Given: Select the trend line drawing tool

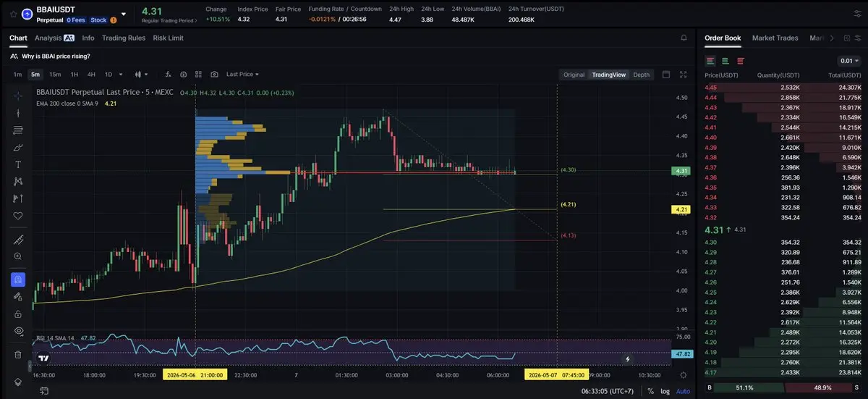Looking at the screenshot, I should click(18, 112).
